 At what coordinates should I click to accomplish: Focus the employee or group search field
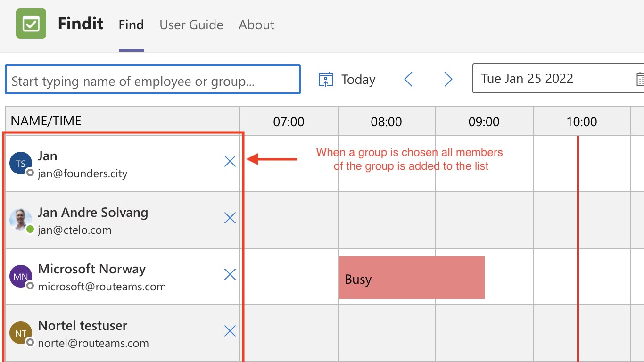click(153, 79)
